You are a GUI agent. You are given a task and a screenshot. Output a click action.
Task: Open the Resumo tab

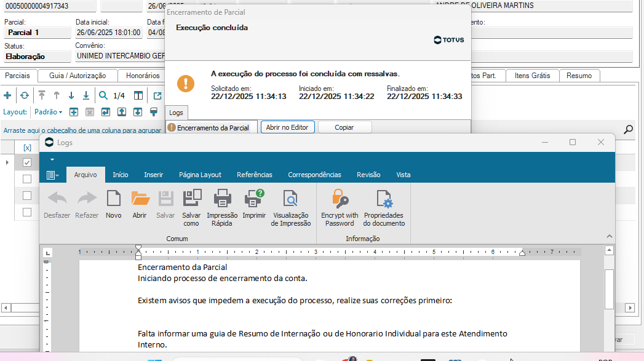tap(579, 76)
